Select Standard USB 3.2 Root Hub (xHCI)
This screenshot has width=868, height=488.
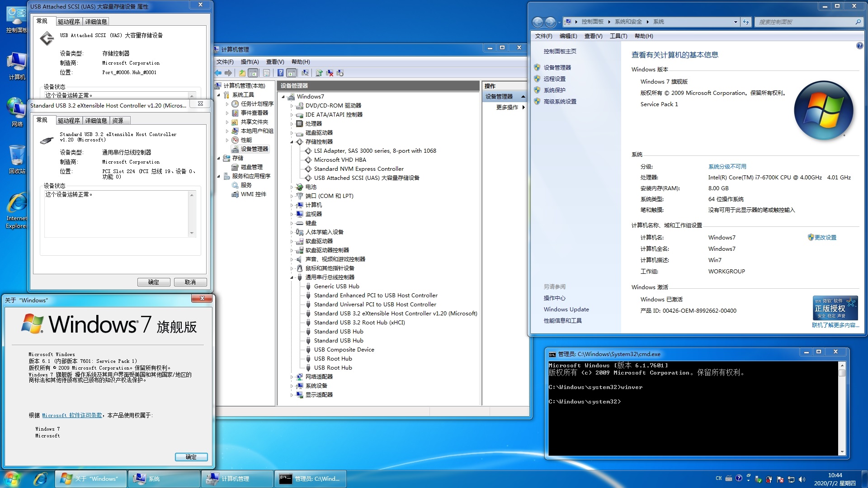tap(359, 323)
